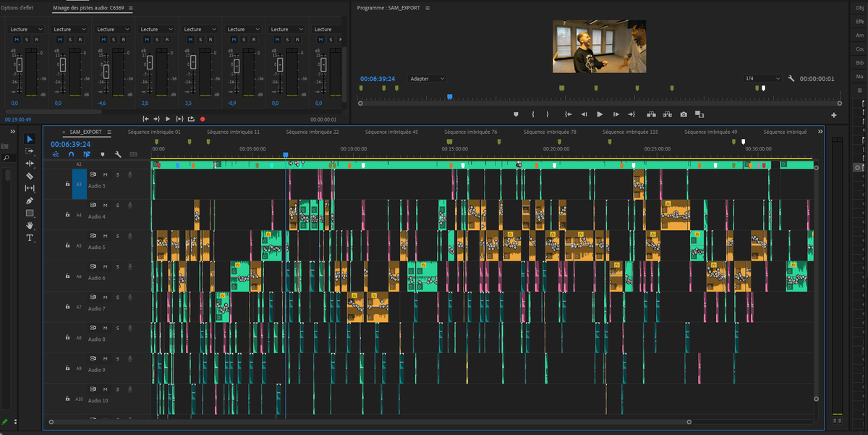868x435 pixels.
Task: Open the SAM_EXPORT timeline panel menu
Action: click(x=109, y=132)
